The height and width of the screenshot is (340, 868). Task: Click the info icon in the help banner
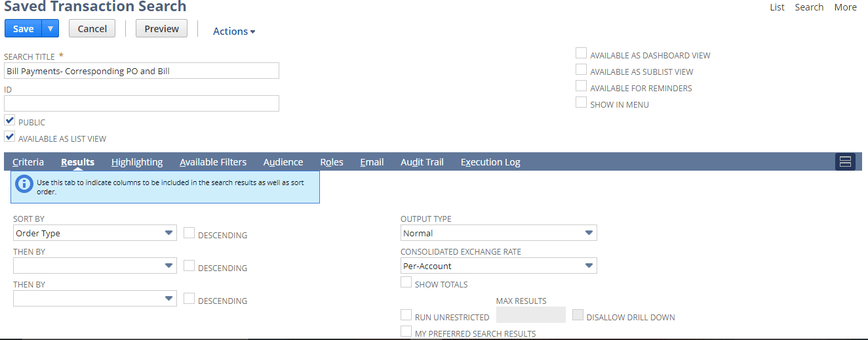point(24,184)
